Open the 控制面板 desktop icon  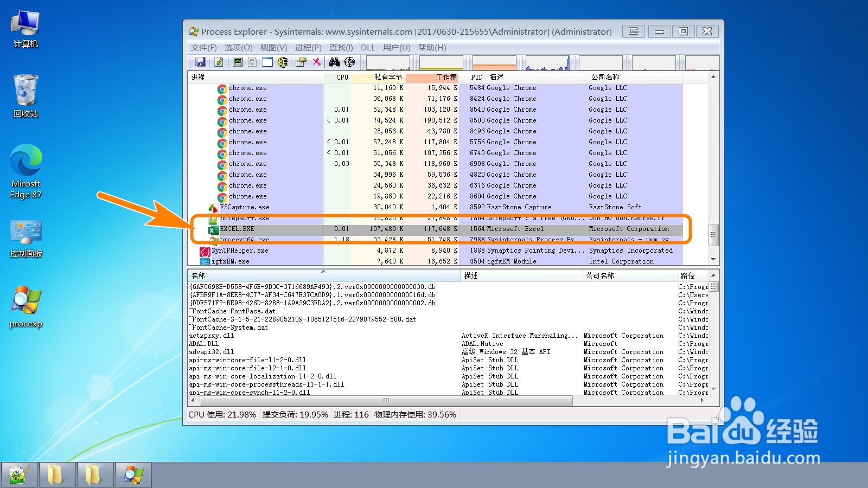(x=25, y=239)
